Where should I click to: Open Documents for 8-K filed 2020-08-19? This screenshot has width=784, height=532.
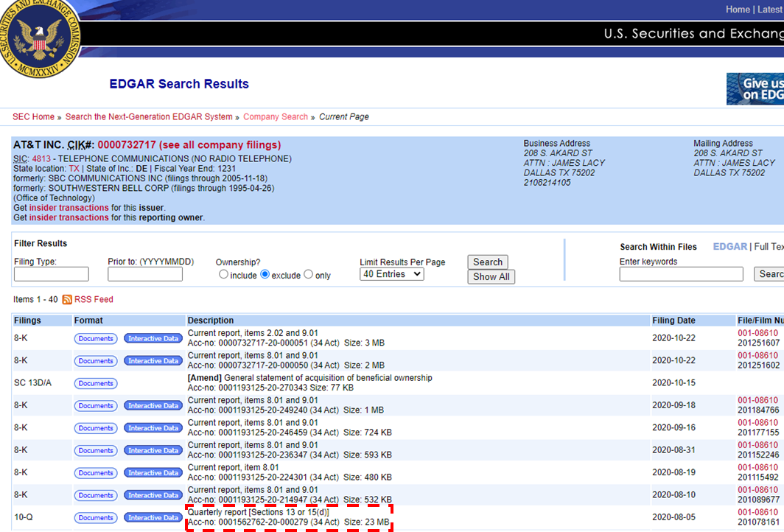pos(96,473)
